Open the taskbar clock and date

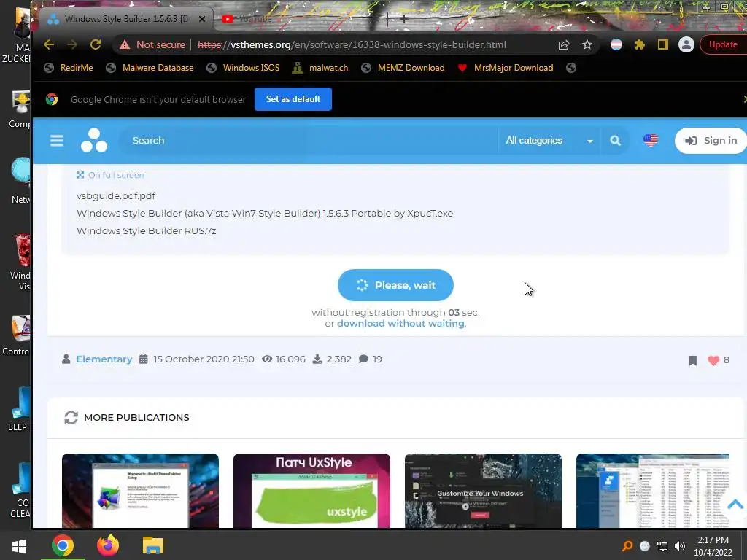tap(713, 546)
